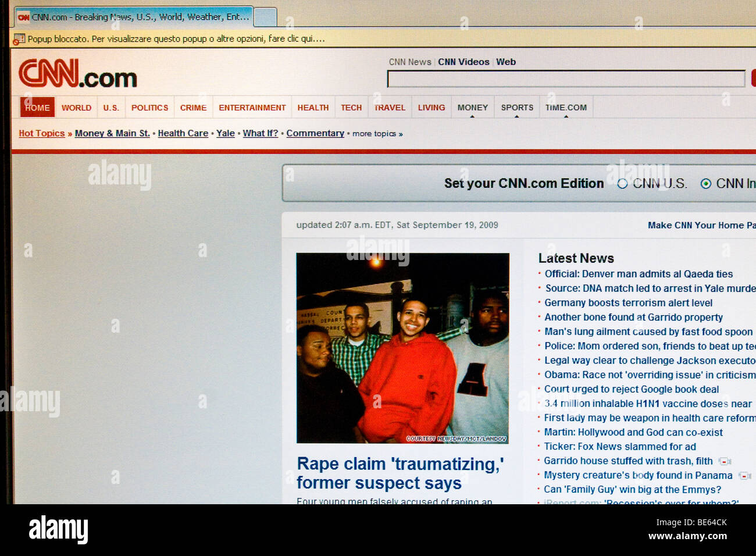Open Legal way clear Jackson executor story
The height and width of the screenshot is (556, 756).
(x=650, y=361)
